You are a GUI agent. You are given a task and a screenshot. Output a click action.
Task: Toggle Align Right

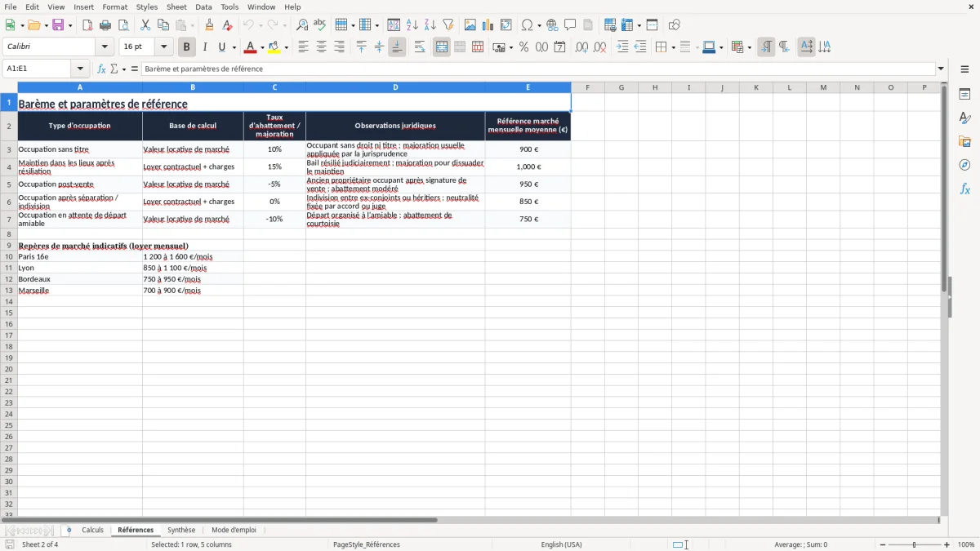(339, 47)
